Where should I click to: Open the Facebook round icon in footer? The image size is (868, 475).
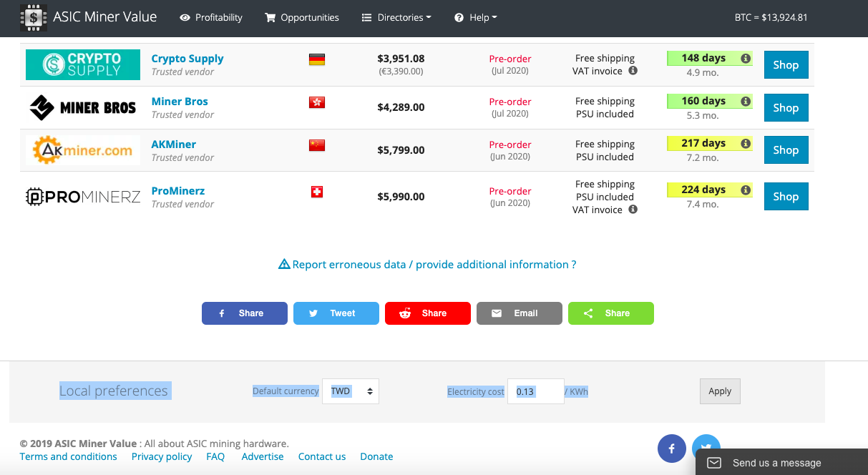[x=671, y=449]
